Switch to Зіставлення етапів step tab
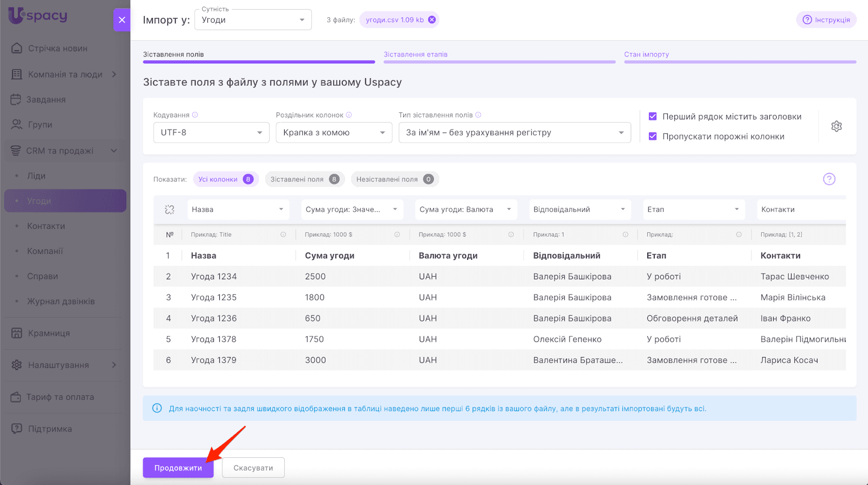The width and height of the screenshot is (868, 485). tap(416, 54)
